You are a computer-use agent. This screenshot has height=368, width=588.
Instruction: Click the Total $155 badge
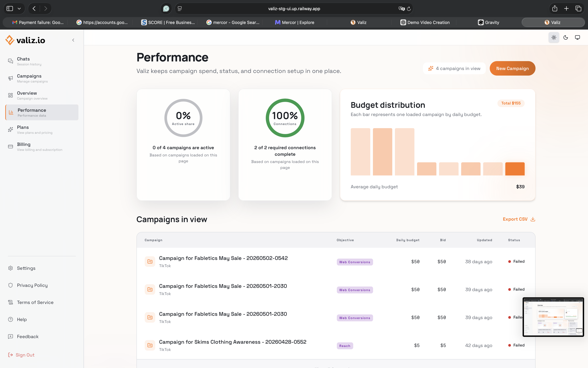(x=511, y=103)
